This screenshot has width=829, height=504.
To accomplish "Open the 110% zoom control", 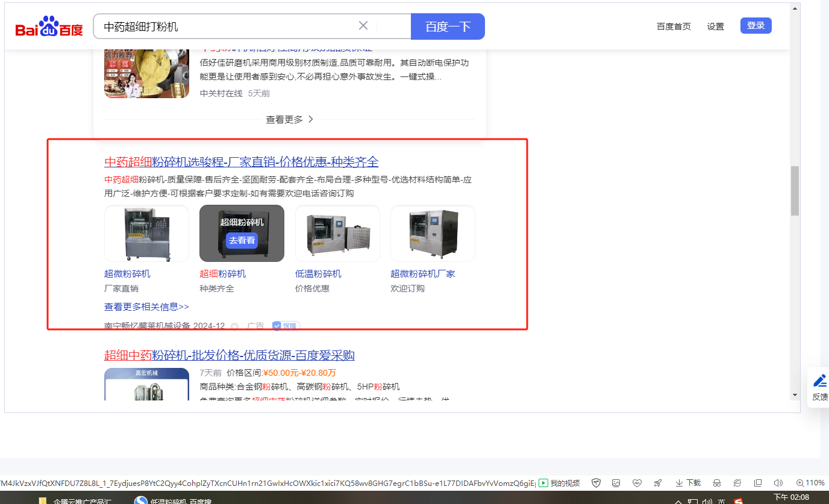I will [810, 483].
